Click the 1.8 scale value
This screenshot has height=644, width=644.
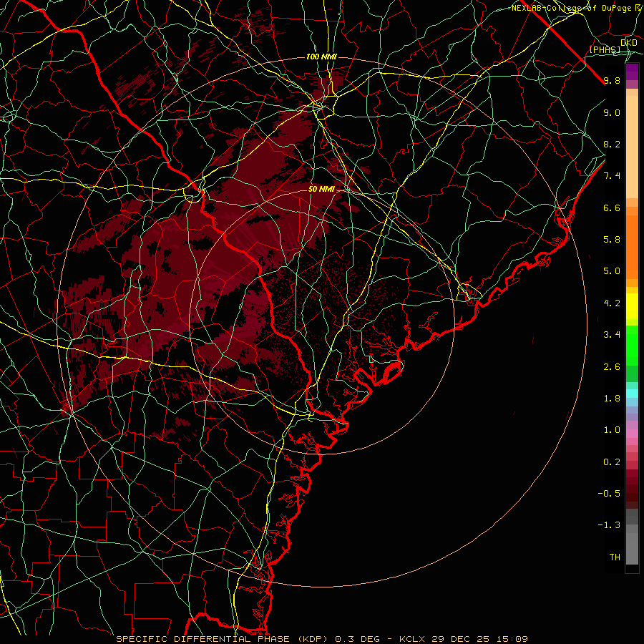pos(612,399)
